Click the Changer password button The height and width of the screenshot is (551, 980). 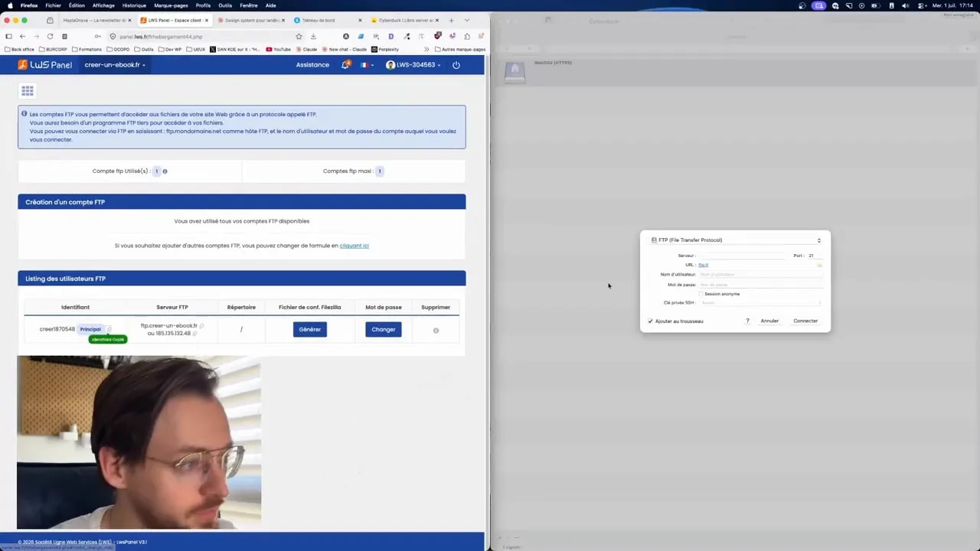[384, 330]
